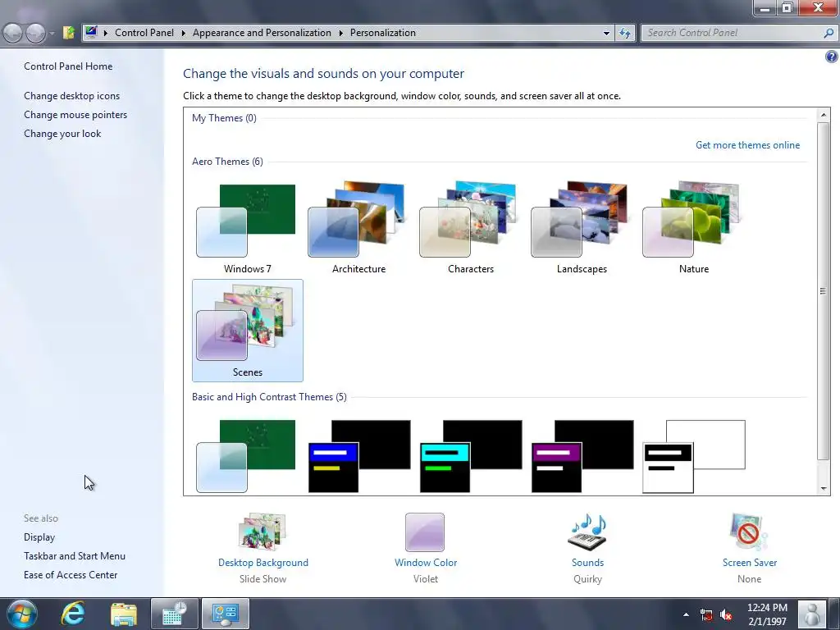Click the Sounds link text
840x630 pixels.
tap(587, 563)
